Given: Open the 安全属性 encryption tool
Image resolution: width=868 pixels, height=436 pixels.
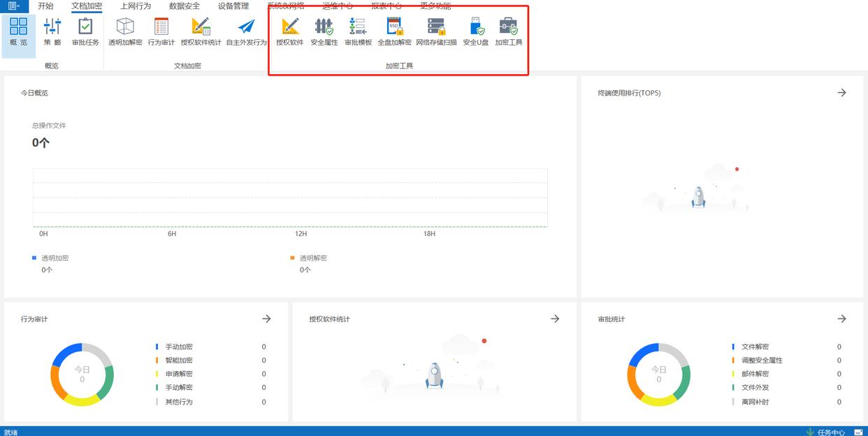Looking at the screenshot, I should (324, 32).
